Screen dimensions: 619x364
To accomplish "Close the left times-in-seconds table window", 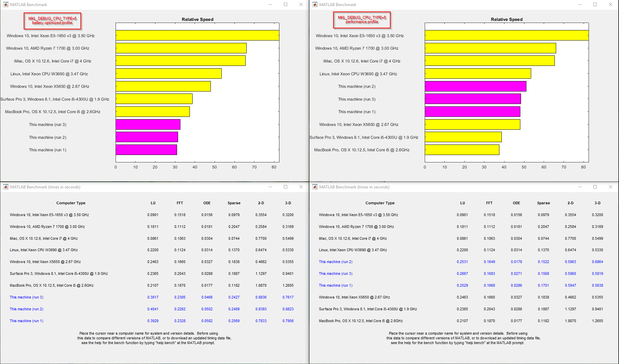I will pyautogui.click(x=301, y=187).
